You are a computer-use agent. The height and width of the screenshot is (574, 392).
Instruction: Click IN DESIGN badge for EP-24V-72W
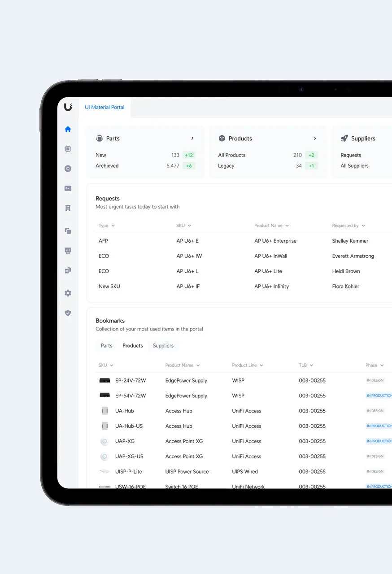[x=375, y=380]
